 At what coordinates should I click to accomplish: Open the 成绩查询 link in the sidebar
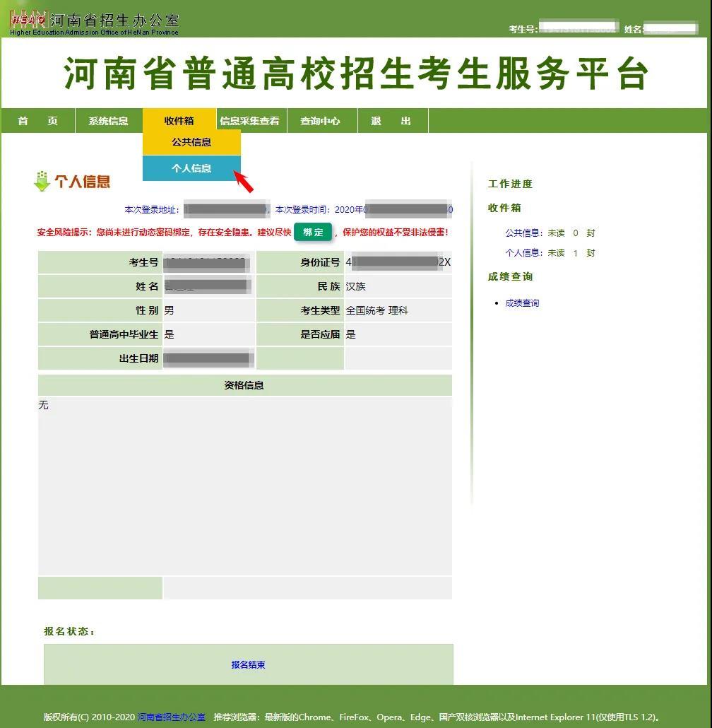pos(521,303)
